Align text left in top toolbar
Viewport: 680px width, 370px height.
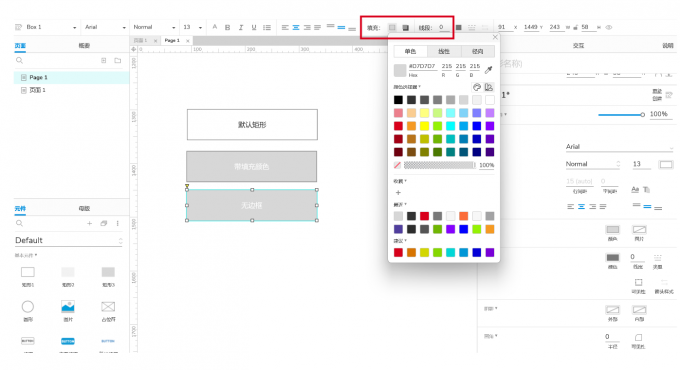tap(285, 27)
